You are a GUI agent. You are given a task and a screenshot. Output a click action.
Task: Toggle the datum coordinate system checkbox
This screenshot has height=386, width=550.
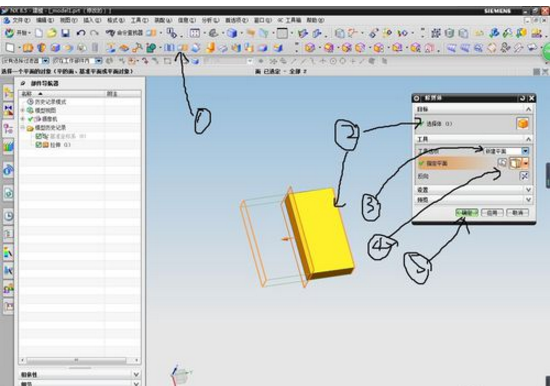coord(39,136)
